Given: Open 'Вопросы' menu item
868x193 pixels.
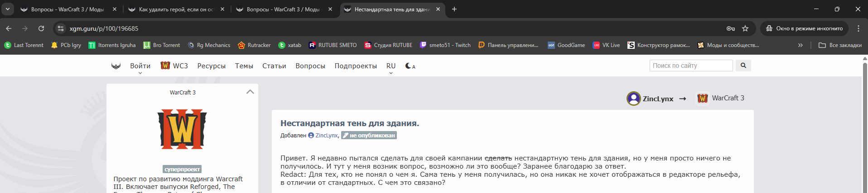Looking at the screenshot, I should pos(310,66).
